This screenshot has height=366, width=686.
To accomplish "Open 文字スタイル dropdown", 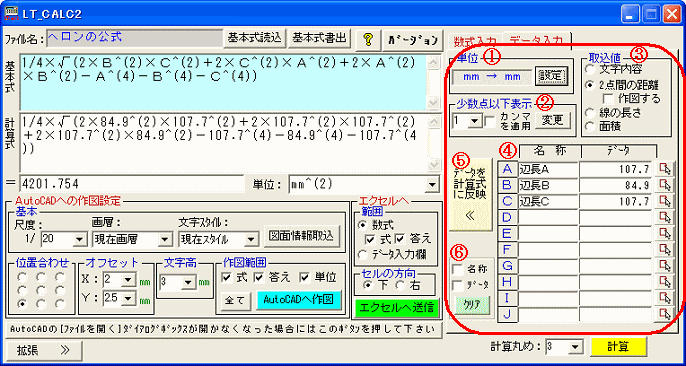I will point(251,239).
